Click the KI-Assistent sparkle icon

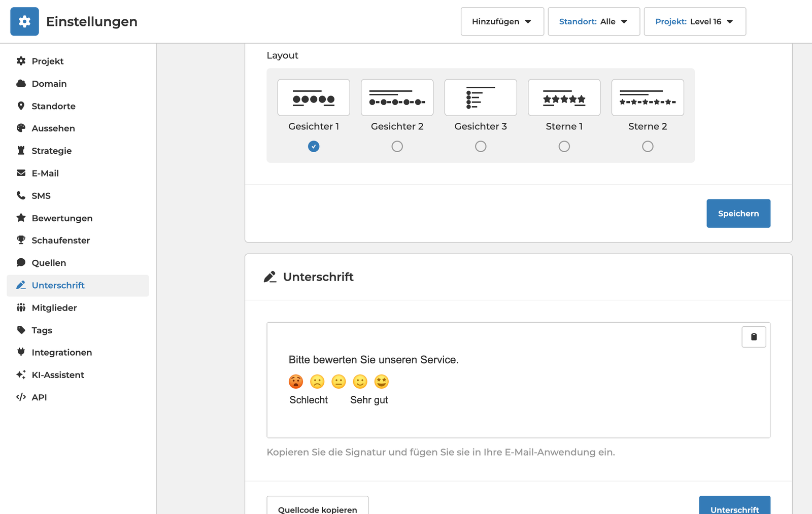[21, 374]
